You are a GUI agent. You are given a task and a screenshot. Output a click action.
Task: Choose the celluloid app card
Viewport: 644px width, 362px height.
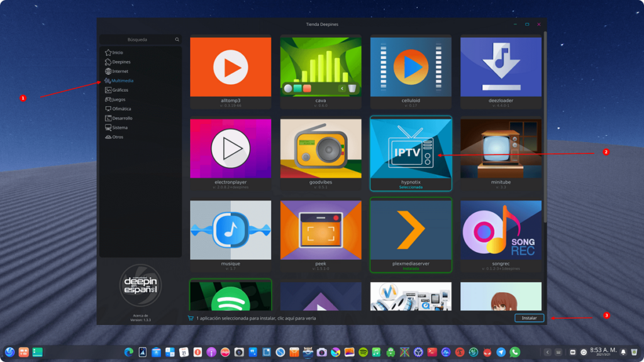(411, 72)
